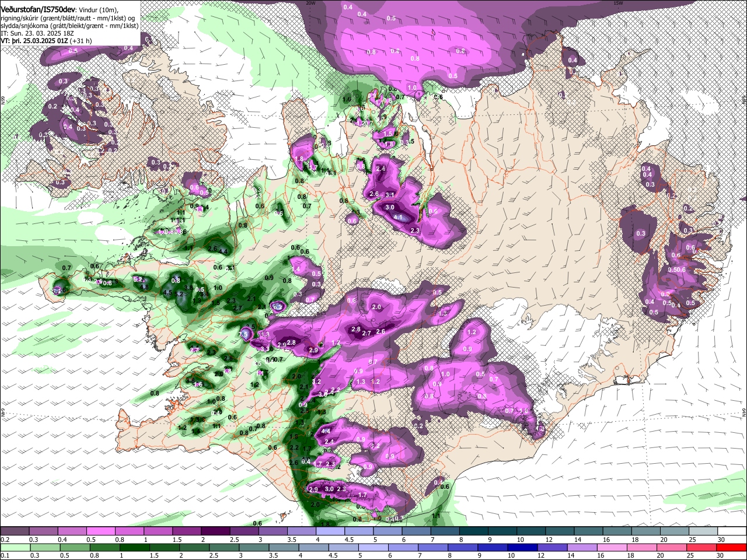Image resolution: width=747 pixels, height=560 pixels.
Task: Click the darkest plum swatch labeled 2 in top legend row
Action: click(215, 531)
